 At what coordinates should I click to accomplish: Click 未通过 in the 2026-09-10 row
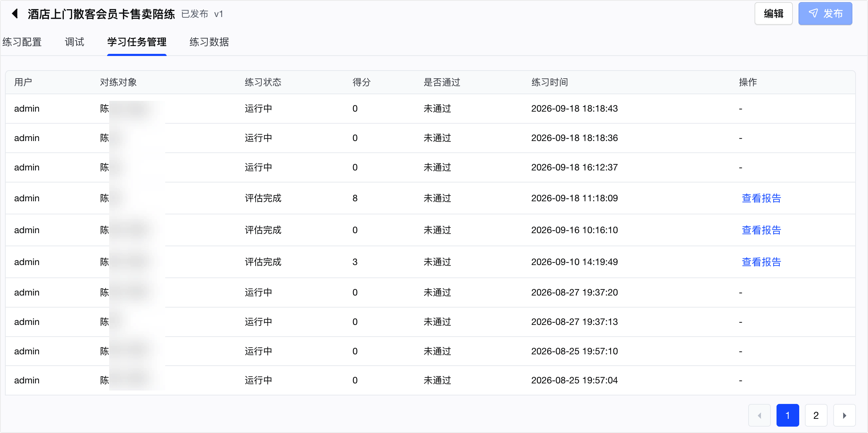coord(438,262)
